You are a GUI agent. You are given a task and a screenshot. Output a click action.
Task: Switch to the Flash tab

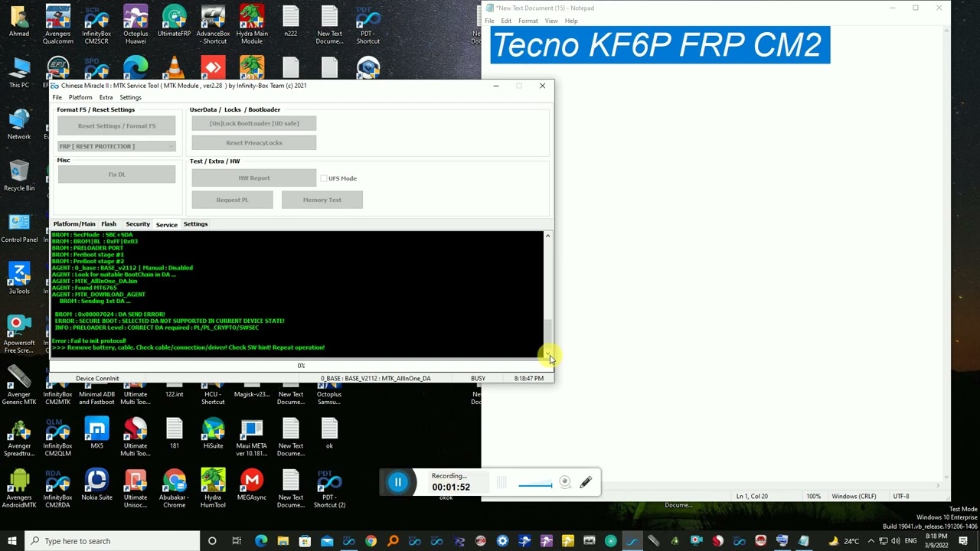point(109,224)
